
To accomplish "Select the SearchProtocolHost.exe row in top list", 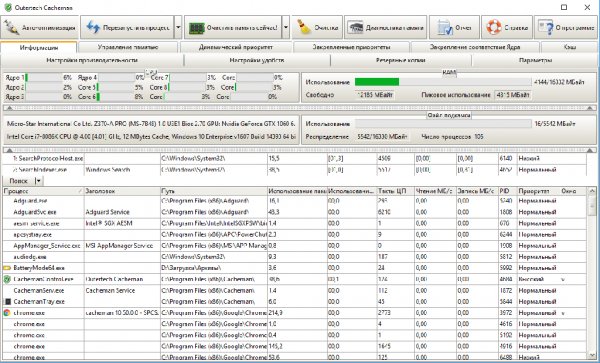I will point(295,158).
